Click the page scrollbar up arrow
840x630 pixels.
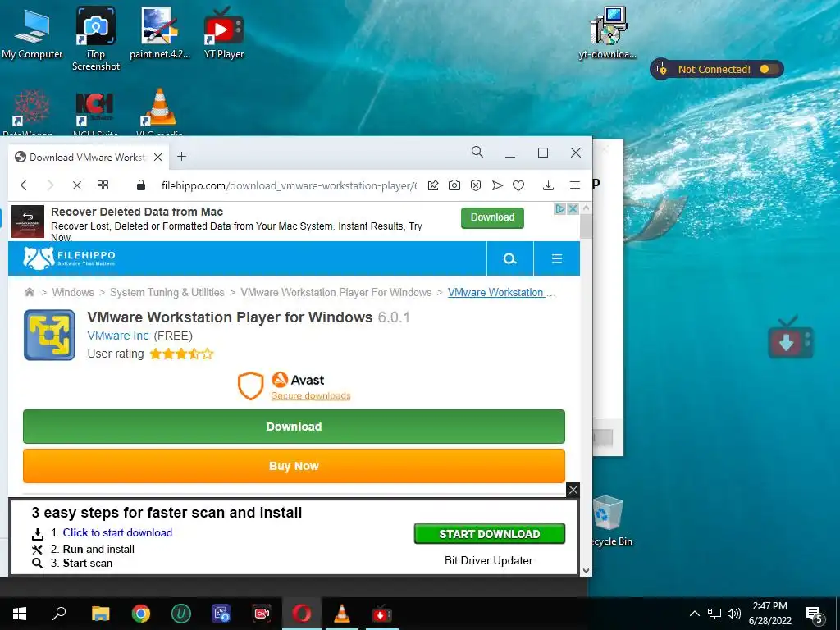click(x=586, y=208)
